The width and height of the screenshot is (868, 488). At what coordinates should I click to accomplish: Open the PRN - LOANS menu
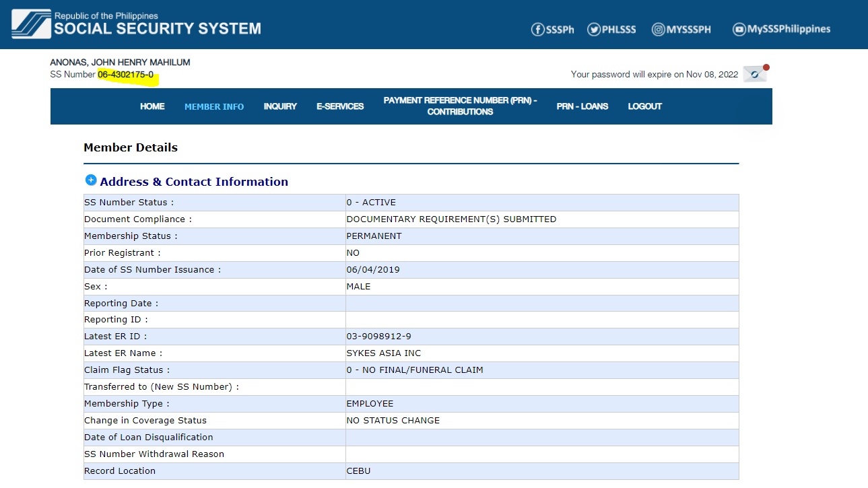click(582, 106)
